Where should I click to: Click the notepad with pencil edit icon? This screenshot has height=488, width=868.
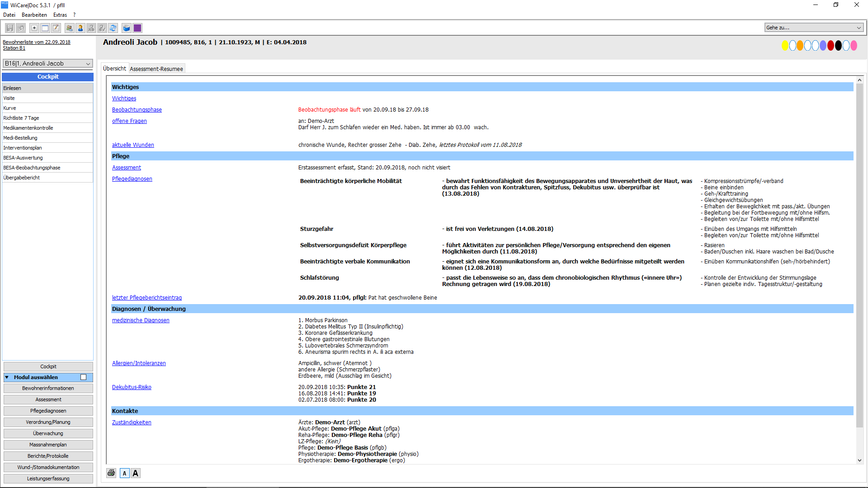click(x=56, y=28)
